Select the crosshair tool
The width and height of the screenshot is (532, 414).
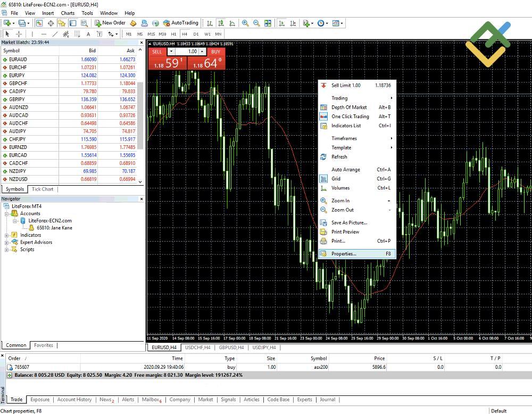tap(18, 34)
